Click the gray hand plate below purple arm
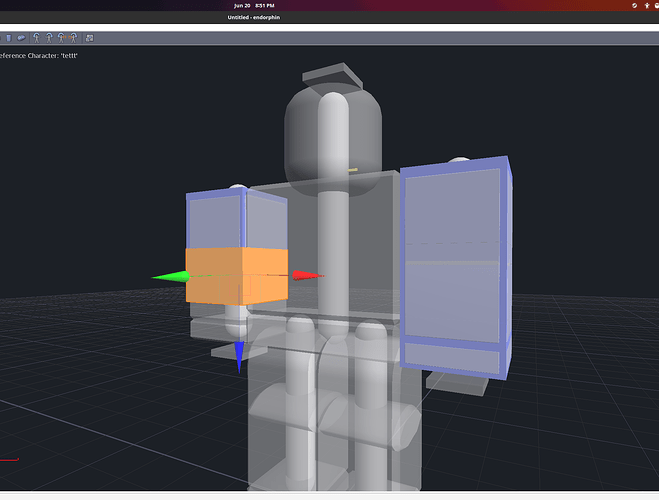The image size is (659, 500). pyautogui.click(x=457, y=383)
